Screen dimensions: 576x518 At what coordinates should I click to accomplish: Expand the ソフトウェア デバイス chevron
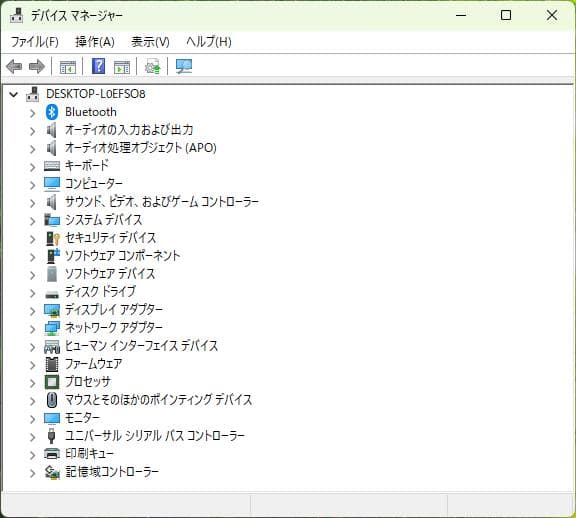(x=33, y=275)
